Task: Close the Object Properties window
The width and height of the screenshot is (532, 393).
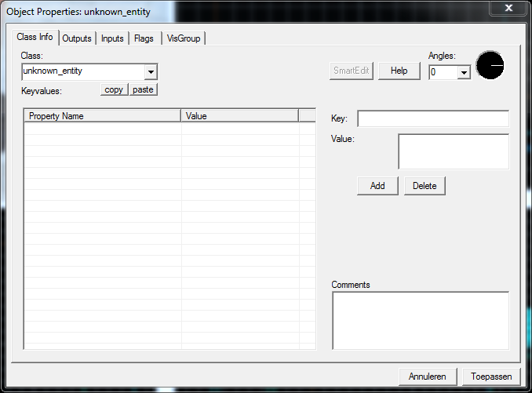Action: pyautogui.click(x=508, y=8)
